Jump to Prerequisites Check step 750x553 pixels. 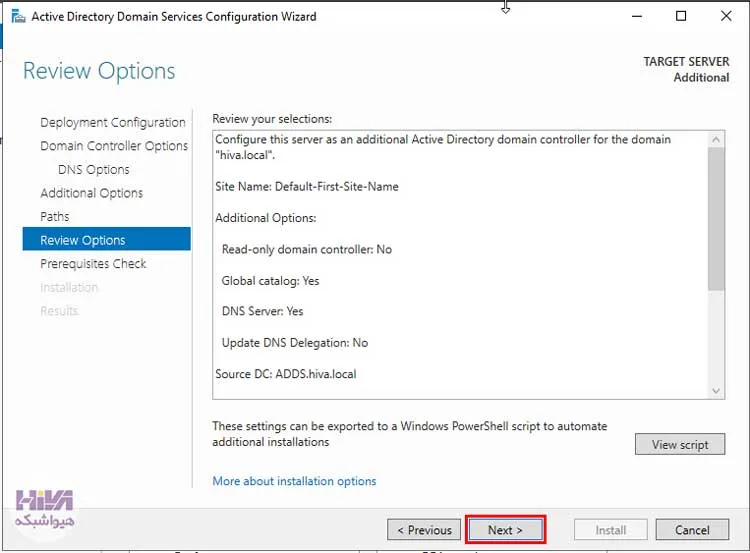point(93,264)
